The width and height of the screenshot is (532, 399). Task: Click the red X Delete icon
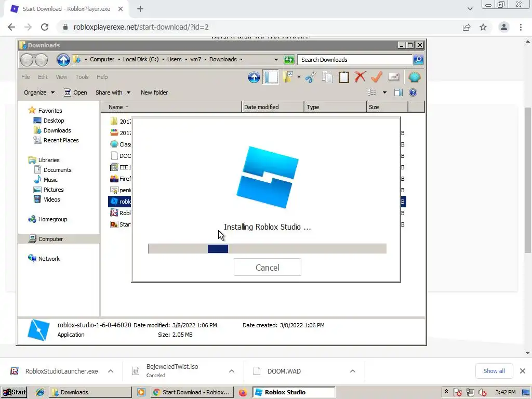coord(360,77)
